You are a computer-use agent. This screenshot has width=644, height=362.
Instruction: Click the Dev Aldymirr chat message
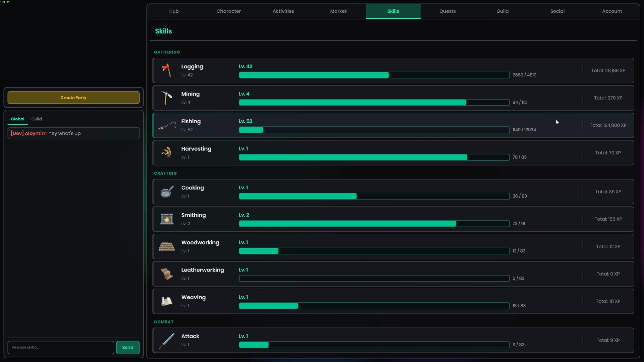73,133
